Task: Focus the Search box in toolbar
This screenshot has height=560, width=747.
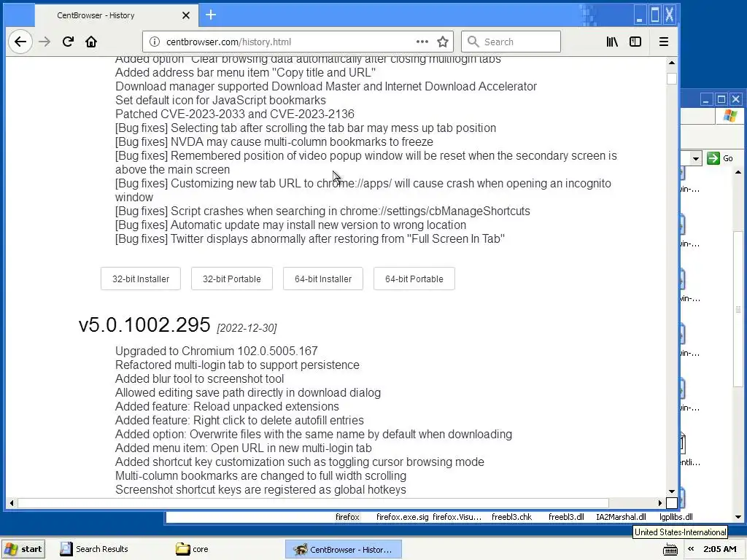Action: (511, 42)
